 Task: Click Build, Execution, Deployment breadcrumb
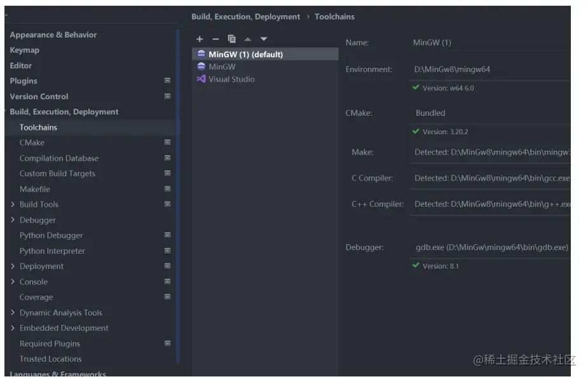click(x=245, y=17)
